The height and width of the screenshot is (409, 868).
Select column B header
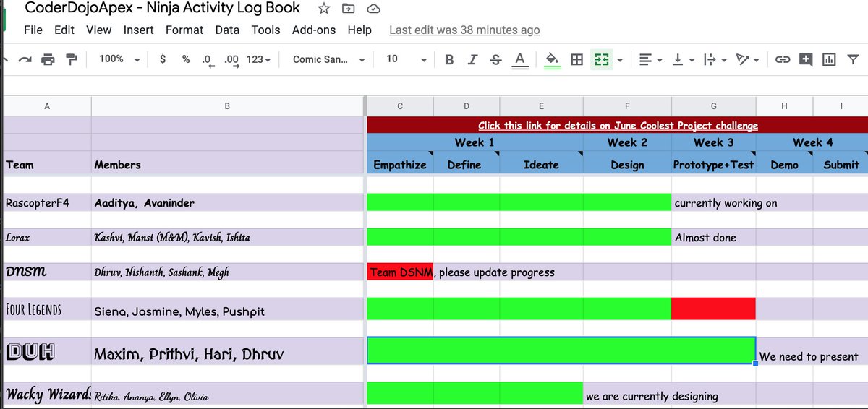pyautogui.click(x=227, y=106)
